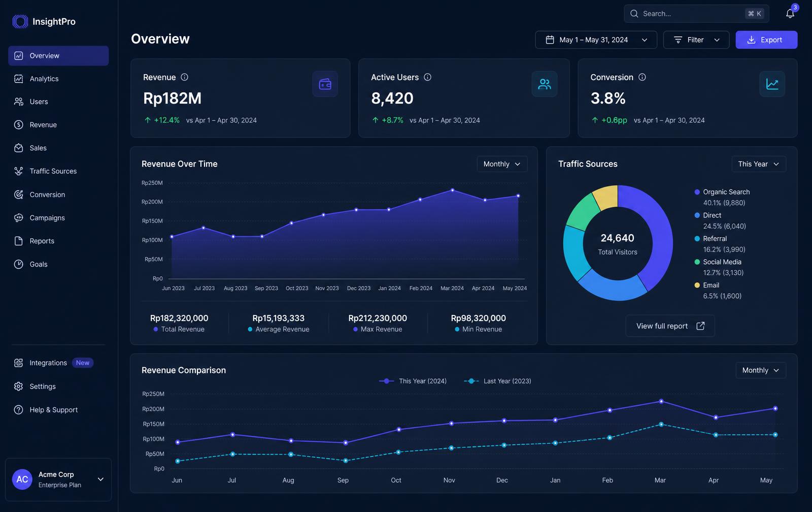Click the wallet icon in Revenue card
Viewport: 812px width, 512px height.
325,84
